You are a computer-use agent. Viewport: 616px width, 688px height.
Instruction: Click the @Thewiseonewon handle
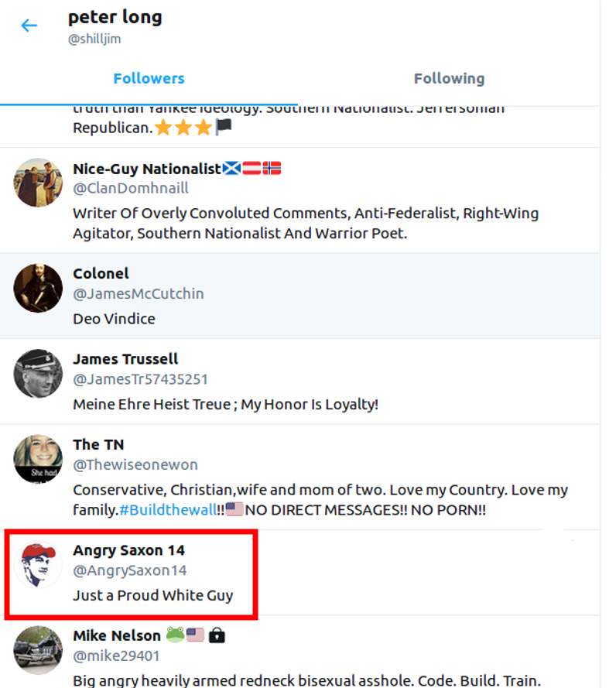click(x=135, y=464)
